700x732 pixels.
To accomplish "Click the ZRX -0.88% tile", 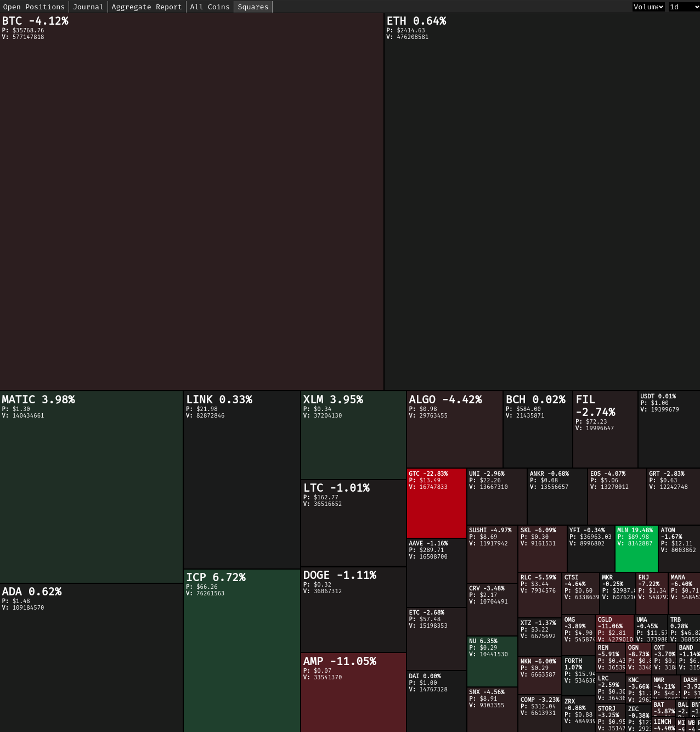I will 579,714.
